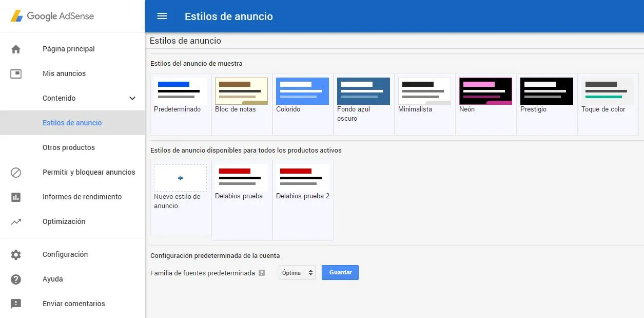Click the Mis anuncios ad icon
Viewport: 644px width, 318px height.
click(x=16, y=74)
